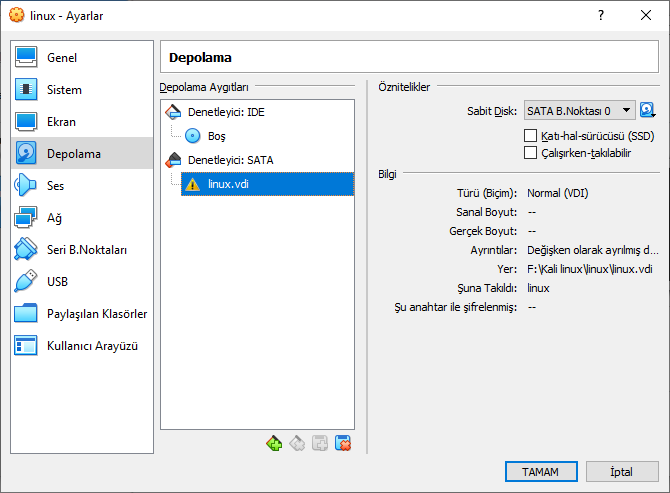670x493 pixels.
Task: Remove the selected attachment (red X icon)
Action: coord(343,443)
